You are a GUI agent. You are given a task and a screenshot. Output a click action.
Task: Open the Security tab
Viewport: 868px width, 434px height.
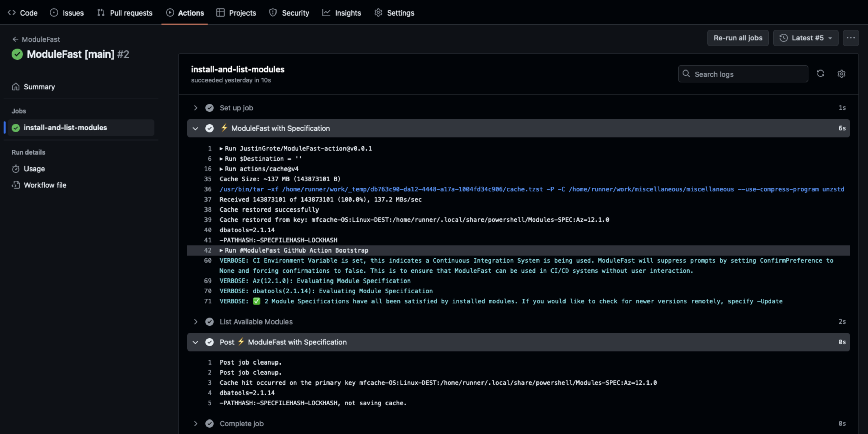(289, 13)
